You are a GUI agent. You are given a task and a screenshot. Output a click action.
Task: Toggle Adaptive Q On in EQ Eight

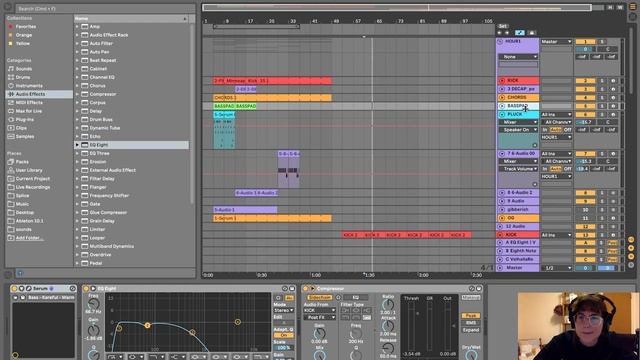(284, 335)
